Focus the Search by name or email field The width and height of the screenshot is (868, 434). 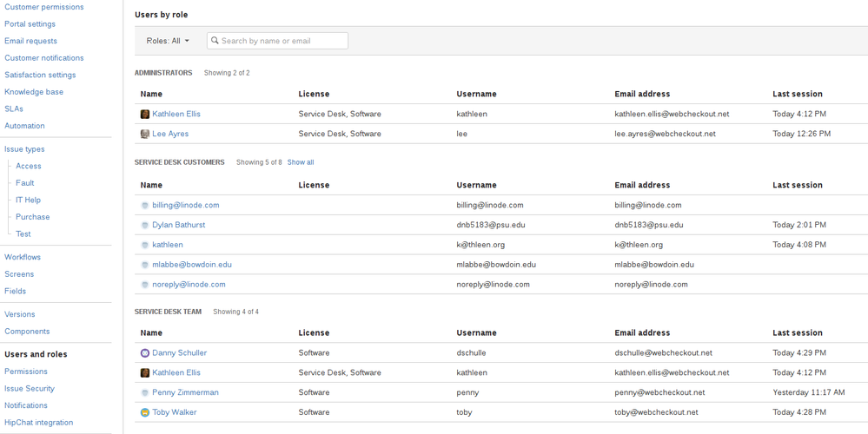click(x=277, y=41)
